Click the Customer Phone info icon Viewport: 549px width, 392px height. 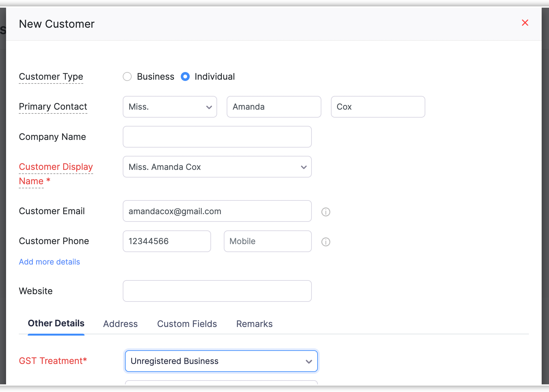tap(326, 242)
